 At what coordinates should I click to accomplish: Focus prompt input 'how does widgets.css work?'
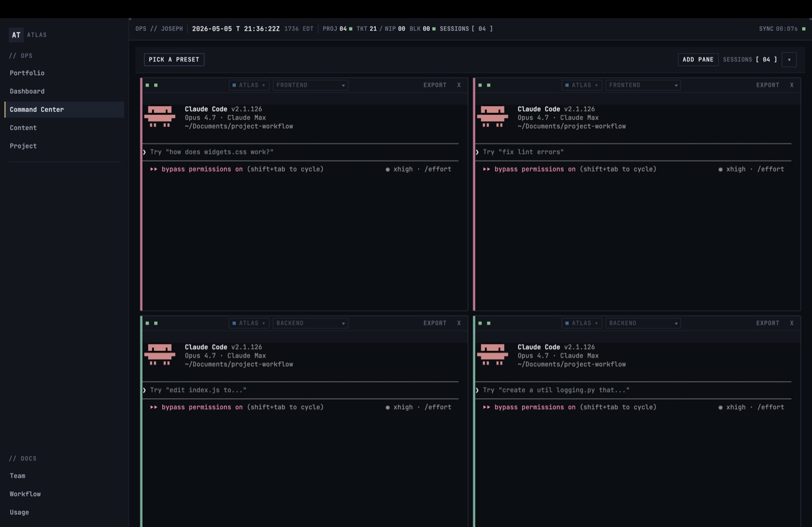300,152
